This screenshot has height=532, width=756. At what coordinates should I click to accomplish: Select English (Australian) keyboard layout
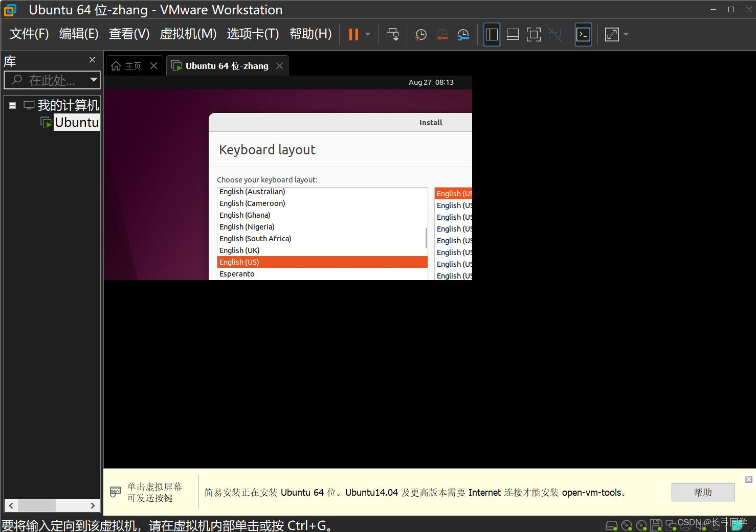pos(322,192)
